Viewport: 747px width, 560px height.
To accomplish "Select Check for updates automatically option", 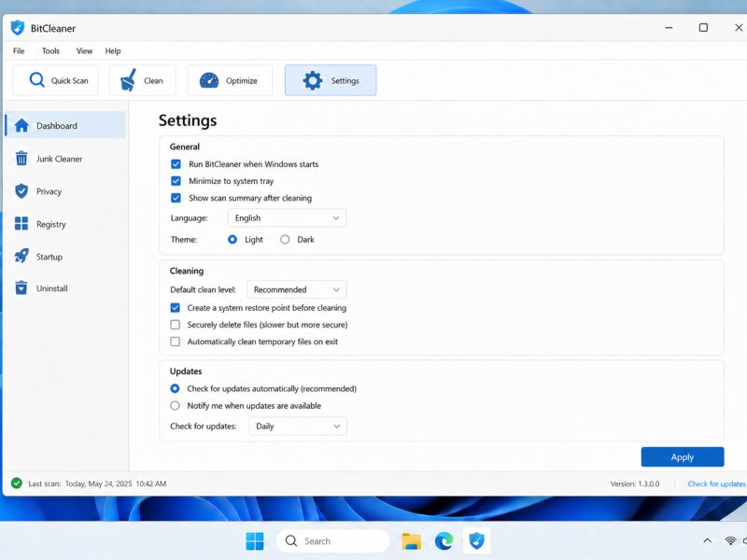I will click(175, 388).
